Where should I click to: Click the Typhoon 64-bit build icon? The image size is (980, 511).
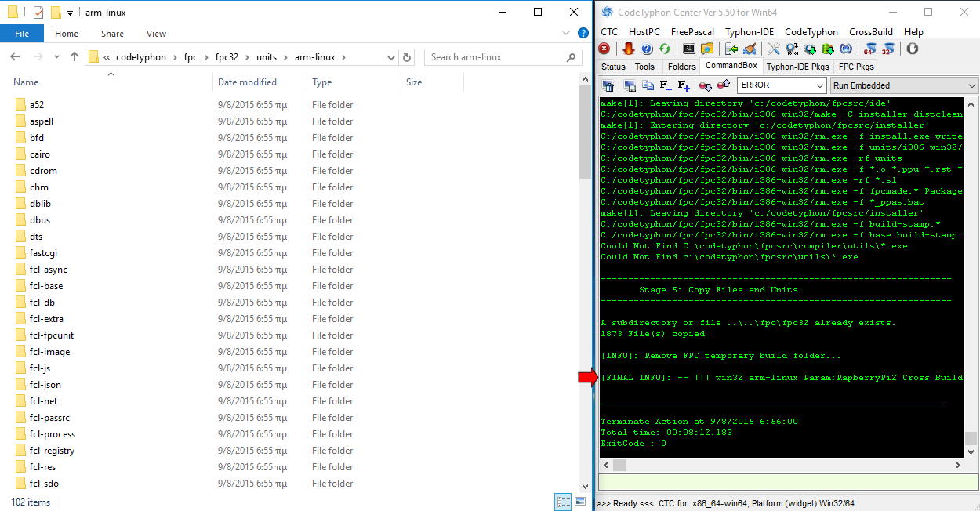[870, 49]
